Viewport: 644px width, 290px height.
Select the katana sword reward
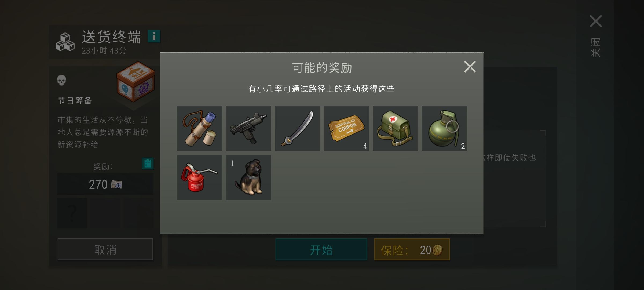pos(297,128)
